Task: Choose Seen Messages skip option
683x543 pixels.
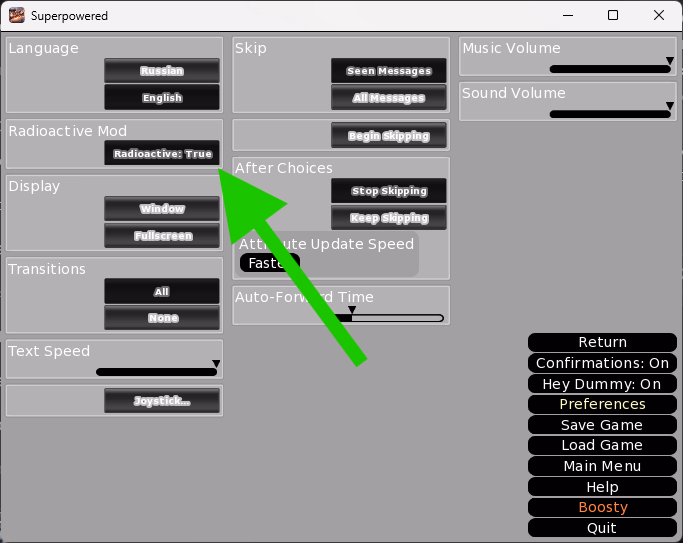Action: pyautogui.click(x=389, y=71)
